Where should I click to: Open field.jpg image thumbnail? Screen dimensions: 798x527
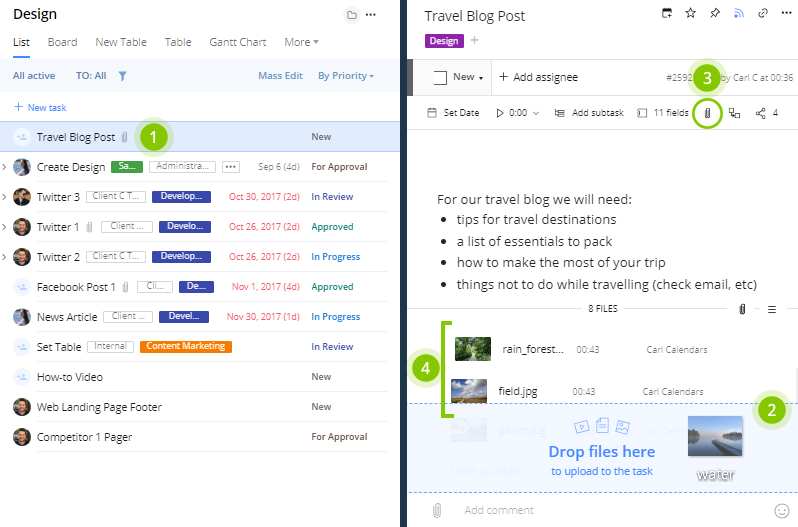pos(469,391)
